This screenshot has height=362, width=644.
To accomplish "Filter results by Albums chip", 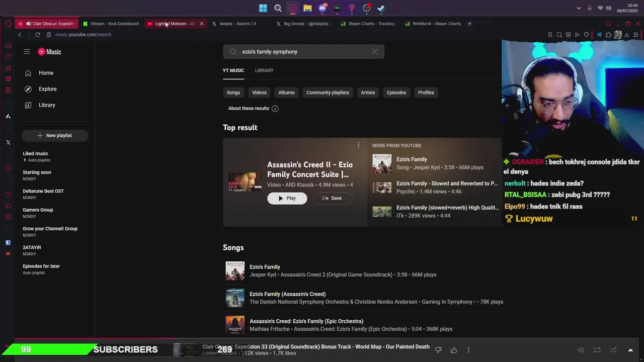I will (x=286, y=93).
